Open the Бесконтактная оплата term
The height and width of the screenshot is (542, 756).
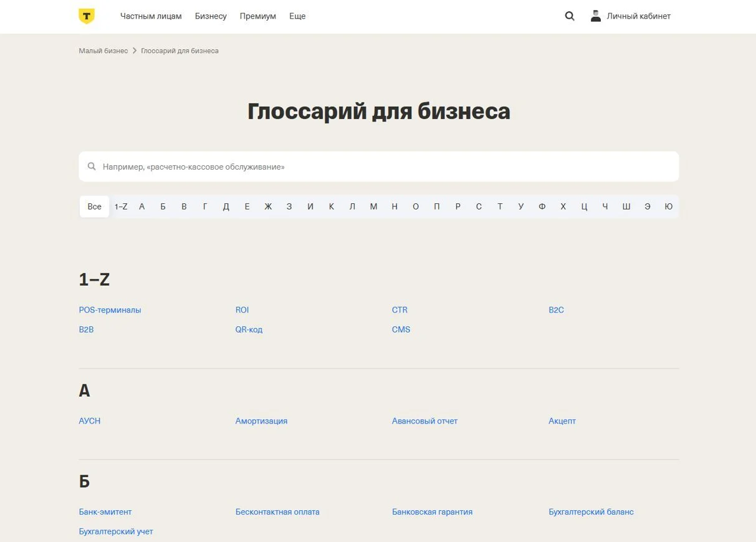click(x=277, y=512)
